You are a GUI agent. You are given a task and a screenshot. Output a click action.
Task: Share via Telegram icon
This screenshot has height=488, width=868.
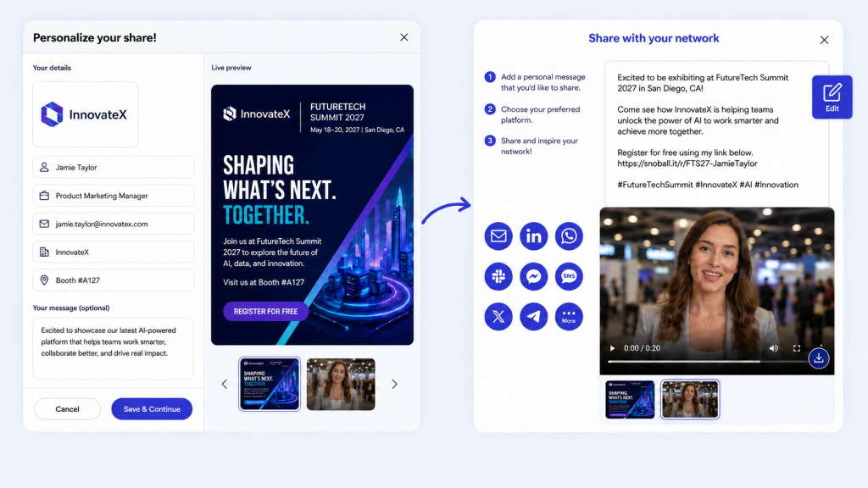pos(534,317)
